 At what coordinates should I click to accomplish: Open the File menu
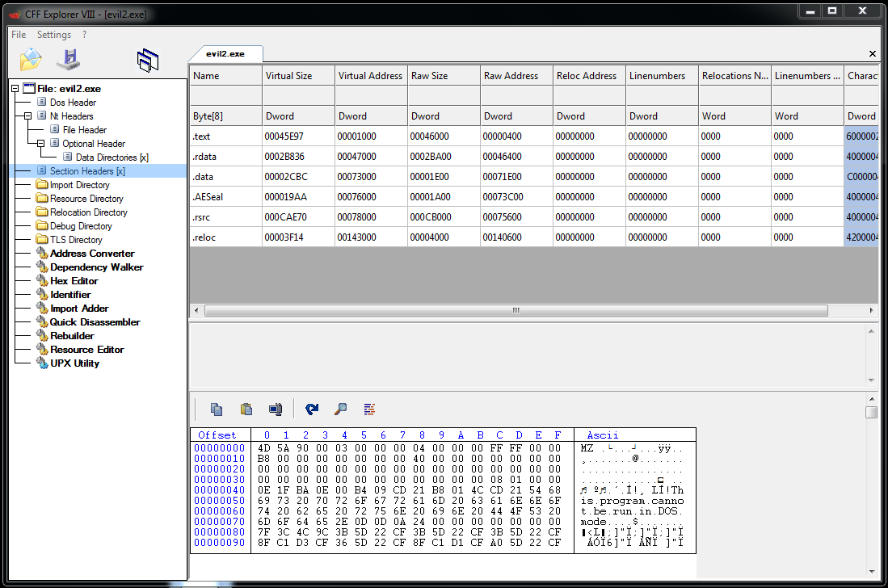(x=19, y=35)
